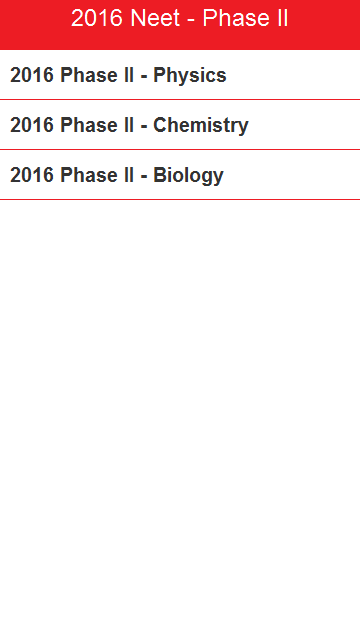Click the word Chemistry in second row
Image resolution: width=360 pixels, height=640 pixels.
pyautogui.click(x=201, y=125)
